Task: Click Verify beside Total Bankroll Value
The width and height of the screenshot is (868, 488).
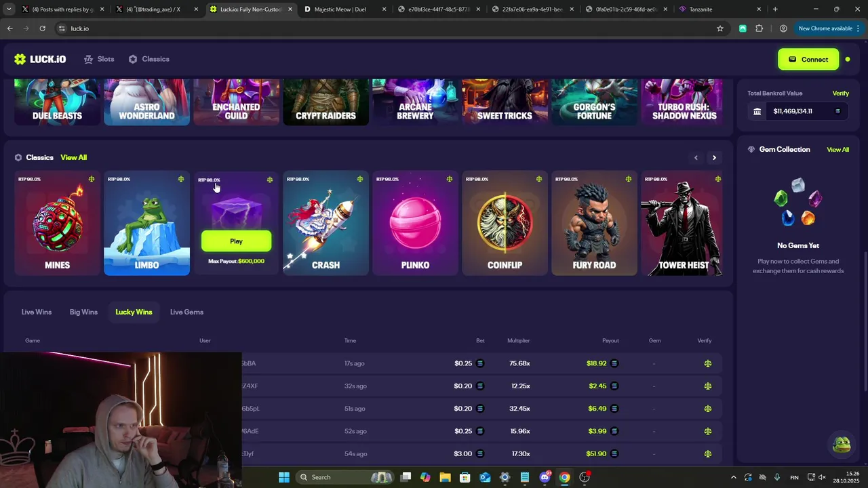Action: tap(840, 93)
